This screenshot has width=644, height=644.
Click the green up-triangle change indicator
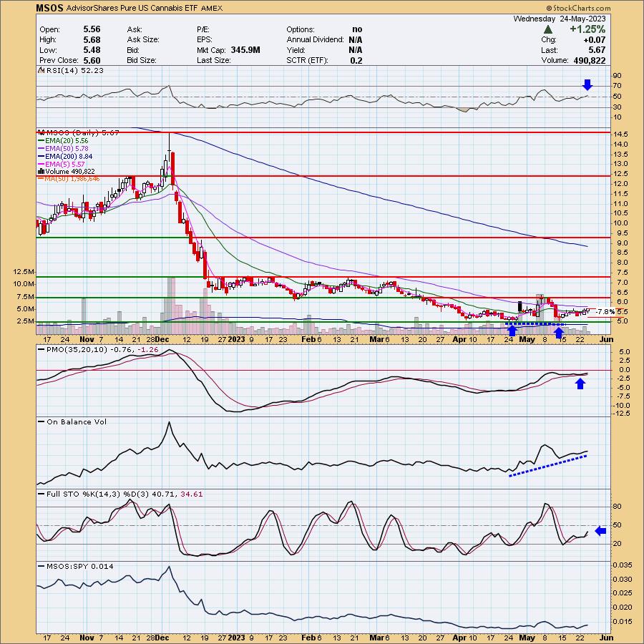point(547,29)
